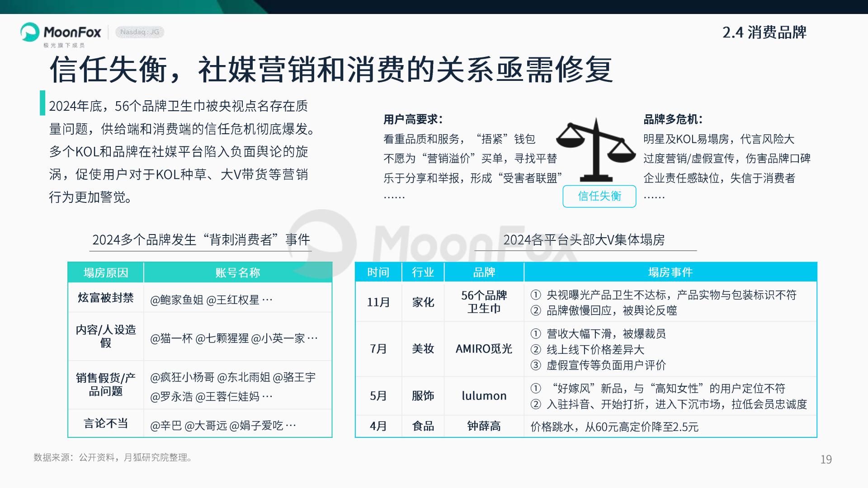The image size is (868, 488).
Task: Click the 炫富被封禁 table cell
Action: [106, 298]
